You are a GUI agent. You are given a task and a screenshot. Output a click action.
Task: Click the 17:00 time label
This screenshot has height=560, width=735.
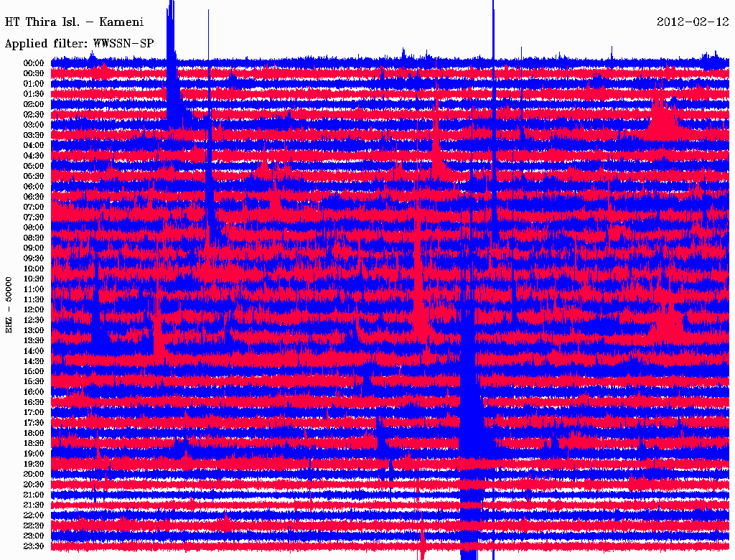(34, 413)
